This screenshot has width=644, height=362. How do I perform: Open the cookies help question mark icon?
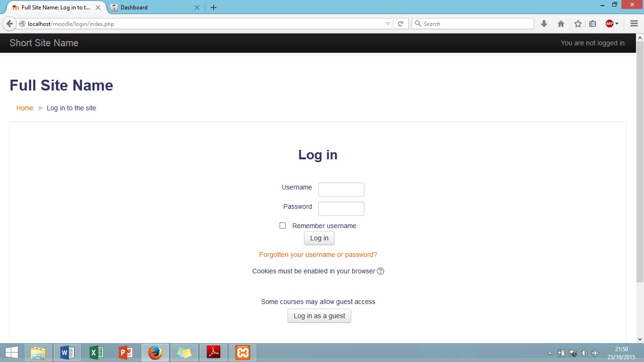point(380,271)
